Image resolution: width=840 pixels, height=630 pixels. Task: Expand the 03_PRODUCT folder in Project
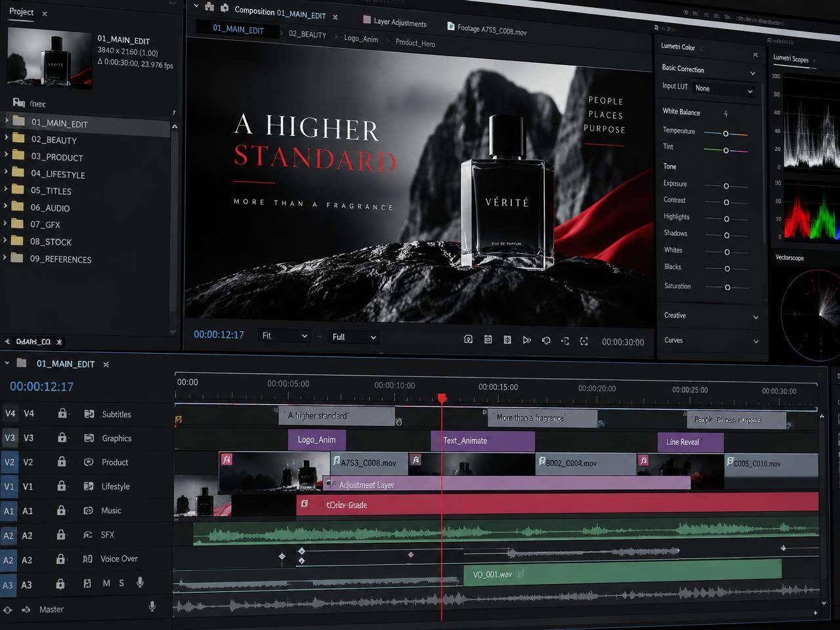7,156
